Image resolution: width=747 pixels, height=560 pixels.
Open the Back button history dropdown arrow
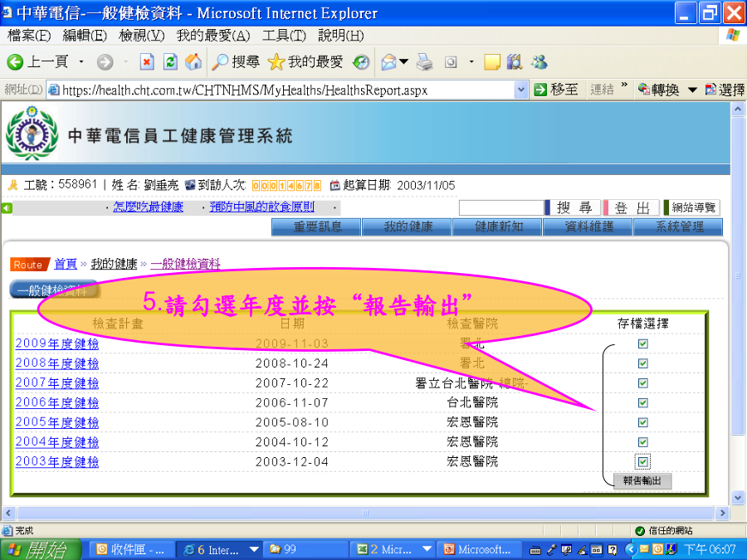[x=81, y=62]
